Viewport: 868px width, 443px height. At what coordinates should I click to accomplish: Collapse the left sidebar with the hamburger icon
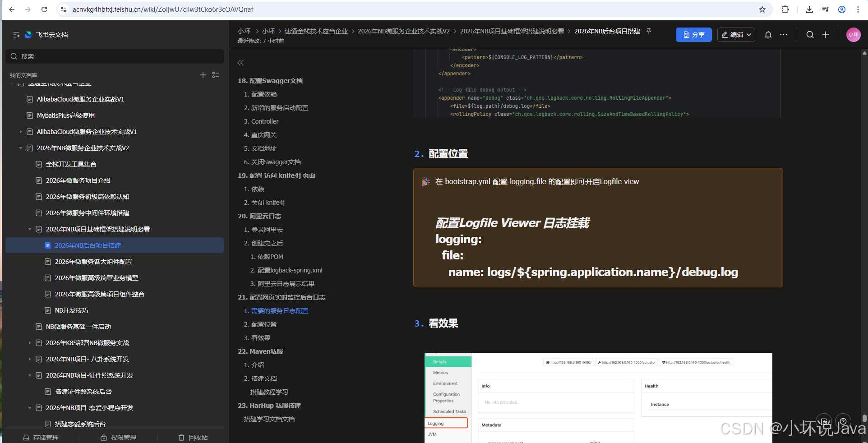pyautogui.click(x=16, y=35)
